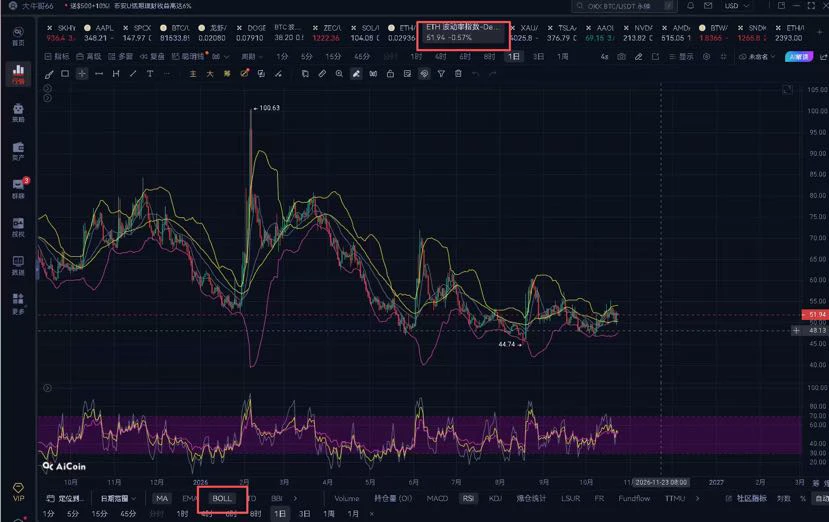
Task: Collapse the first main-chart indicator expander circle
Action: tap(47, 88)
